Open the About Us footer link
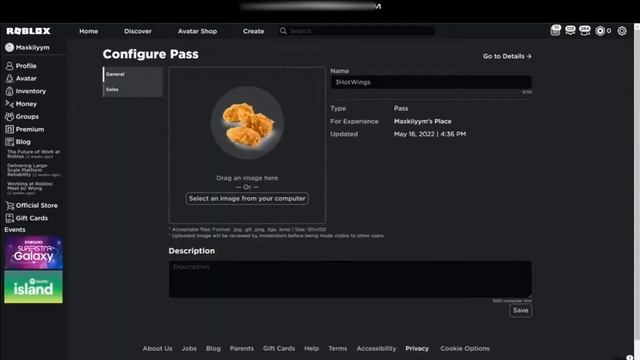Viewport: 640px width, 360px height. tap(157, 348)
